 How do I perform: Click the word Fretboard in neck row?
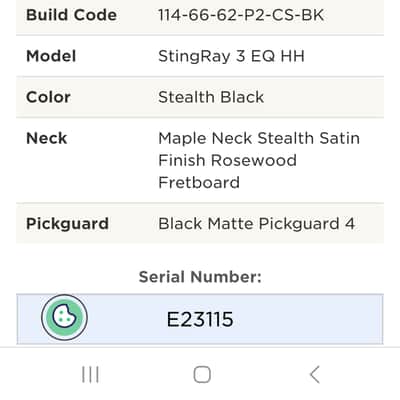199,183
